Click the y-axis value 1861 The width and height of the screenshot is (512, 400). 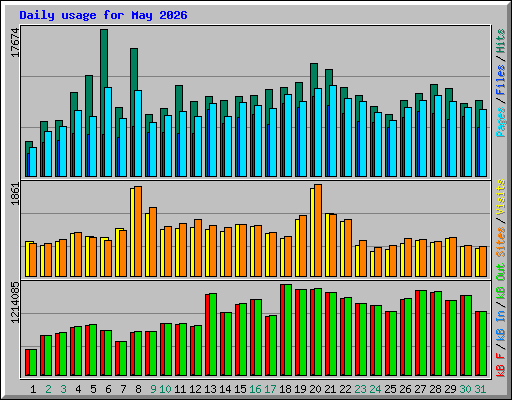coord(15,194)
